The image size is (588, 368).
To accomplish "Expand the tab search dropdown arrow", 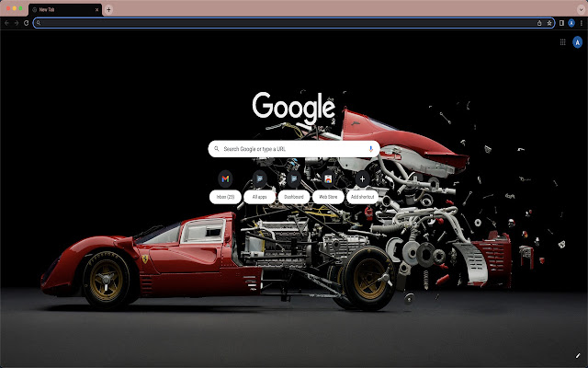I will 581,10.
